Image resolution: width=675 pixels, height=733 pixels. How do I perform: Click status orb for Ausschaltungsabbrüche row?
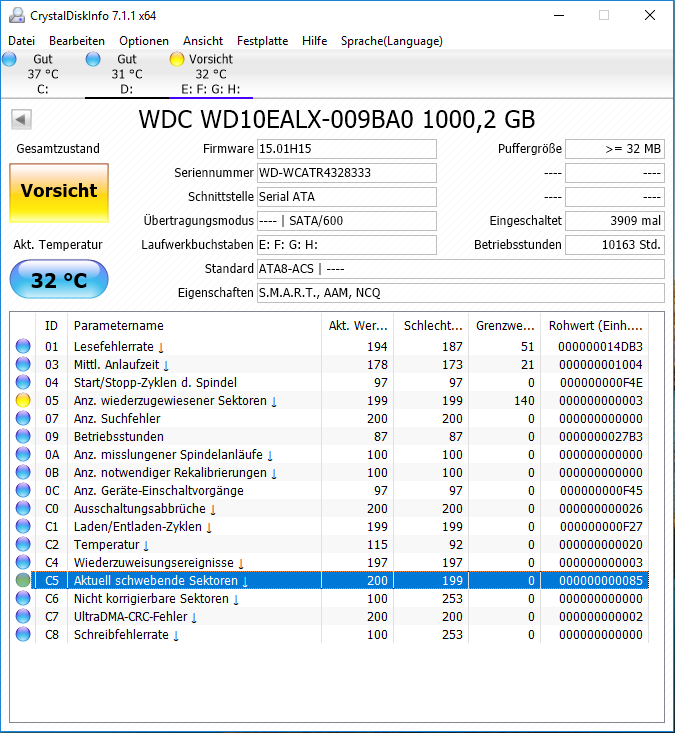click(23, 508)
